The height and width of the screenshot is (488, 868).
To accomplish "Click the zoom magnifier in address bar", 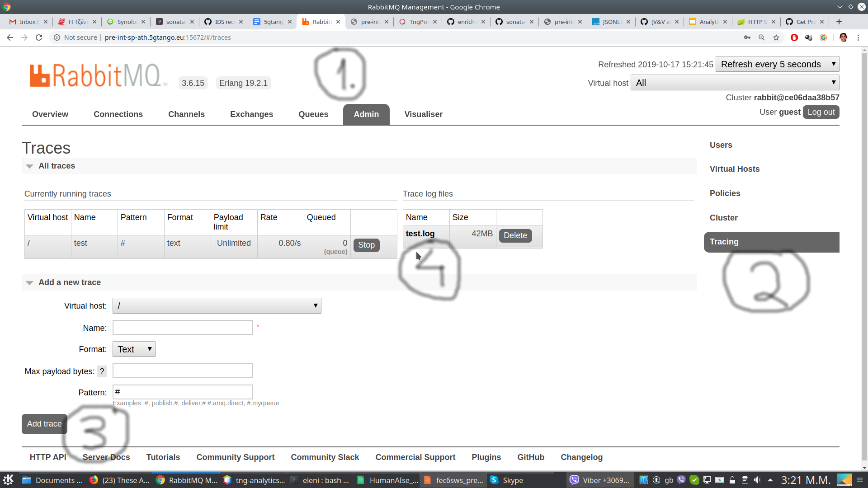I will (762, 38).
